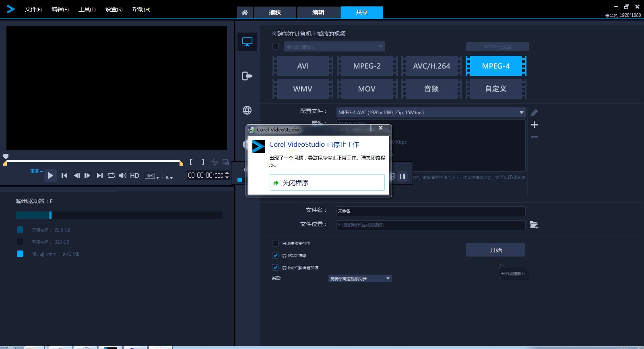
Task: Jump to the end of the project
Action: 99,175
